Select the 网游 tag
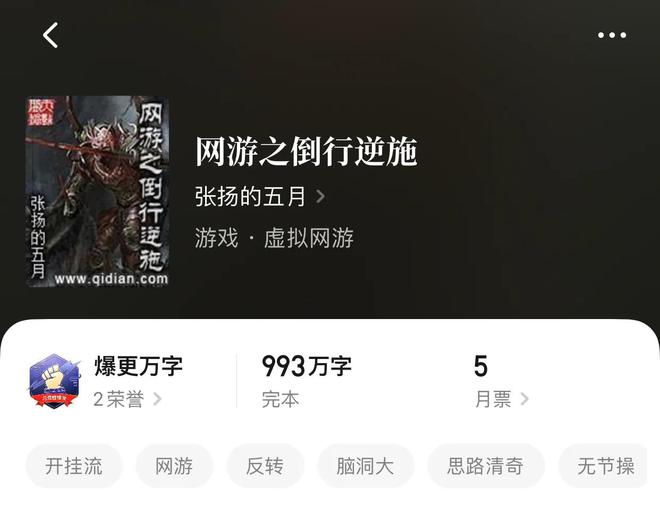The image size is (660, 511). pyautogui.click(x=174, y=466)
